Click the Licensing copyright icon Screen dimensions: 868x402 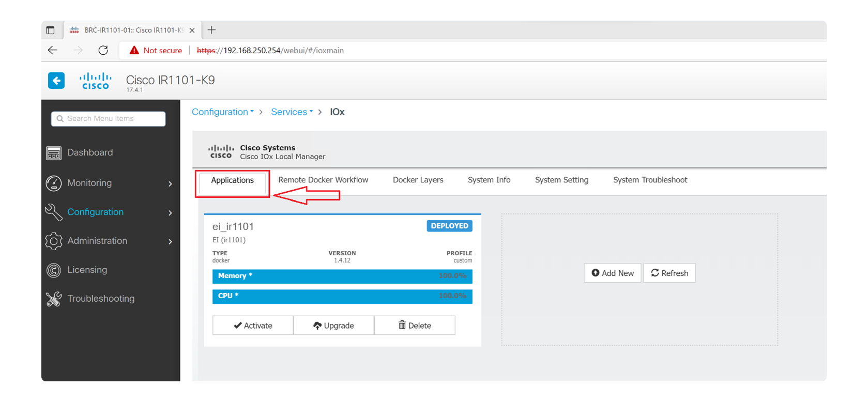pyautogui.click(x=54, y=270)
